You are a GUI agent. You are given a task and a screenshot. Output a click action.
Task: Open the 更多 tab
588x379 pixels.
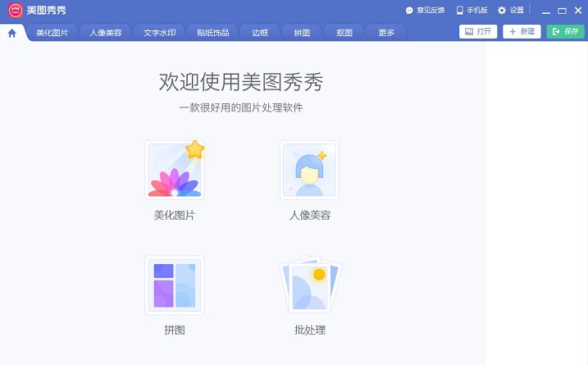386,33
